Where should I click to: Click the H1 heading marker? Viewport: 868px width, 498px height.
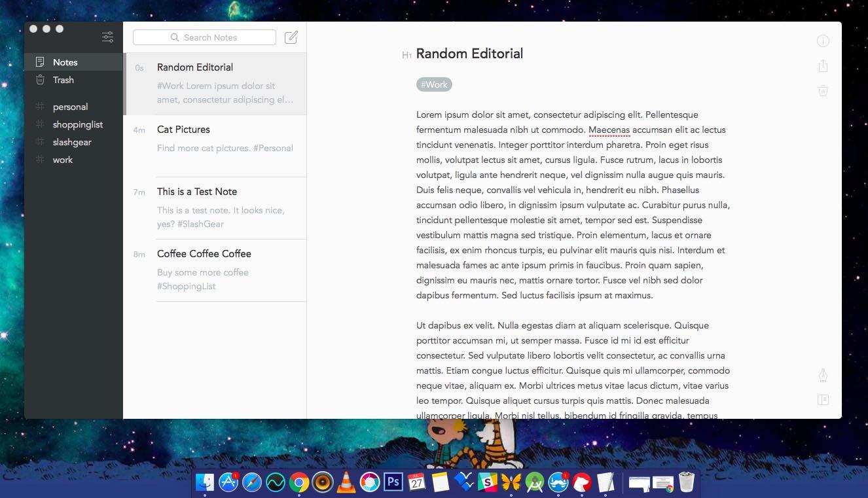tap(407, 56)
